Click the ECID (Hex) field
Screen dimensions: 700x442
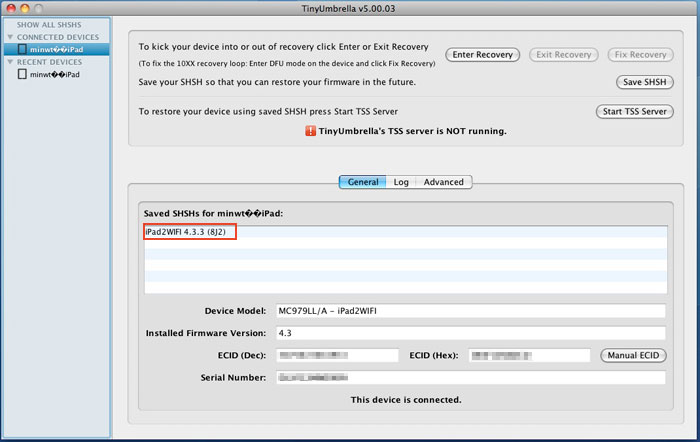pyautogui.click(x=529, y=355)
